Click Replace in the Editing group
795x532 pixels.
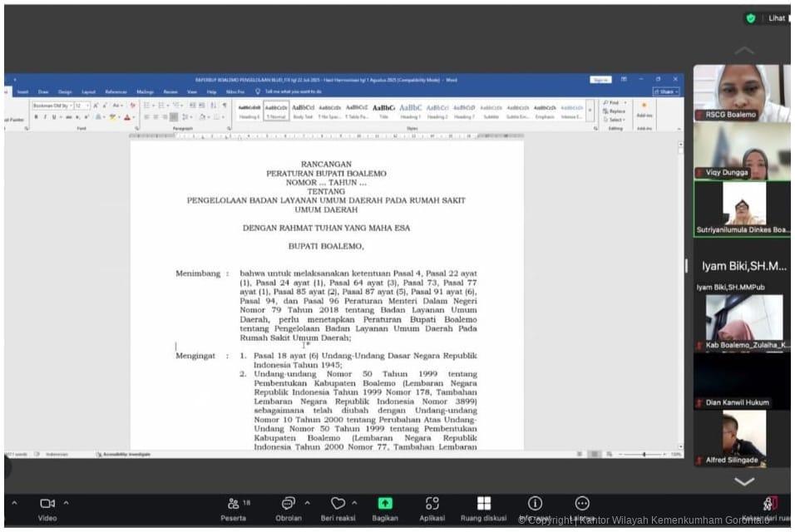click(x=615, y=111)
